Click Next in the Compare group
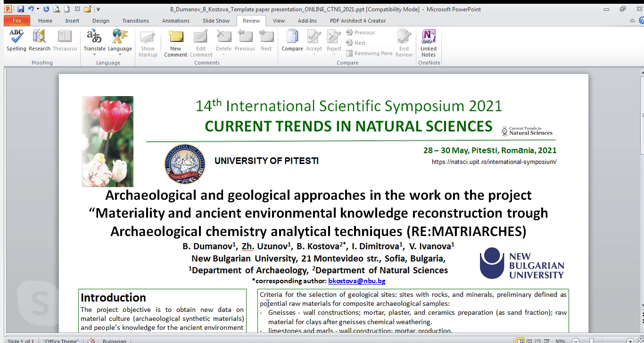Viewport: 644px width, 343px height. pos(356,43)
